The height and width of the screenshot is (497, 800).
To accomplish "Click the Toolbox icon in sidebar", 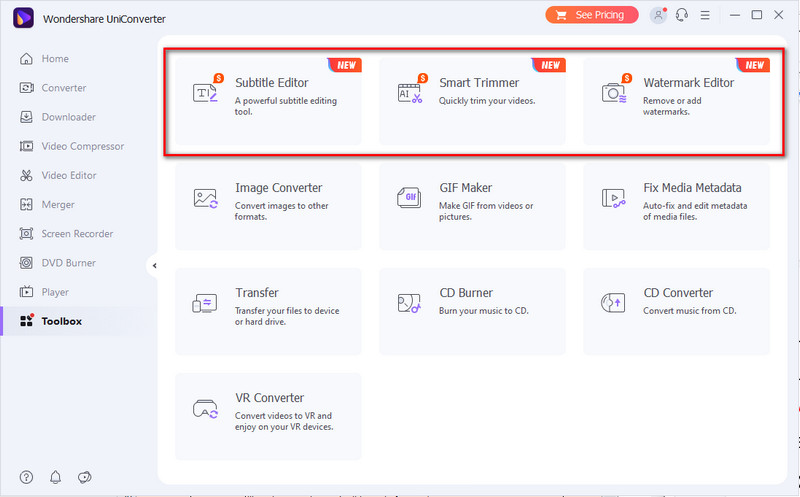I will click(27, 320).
